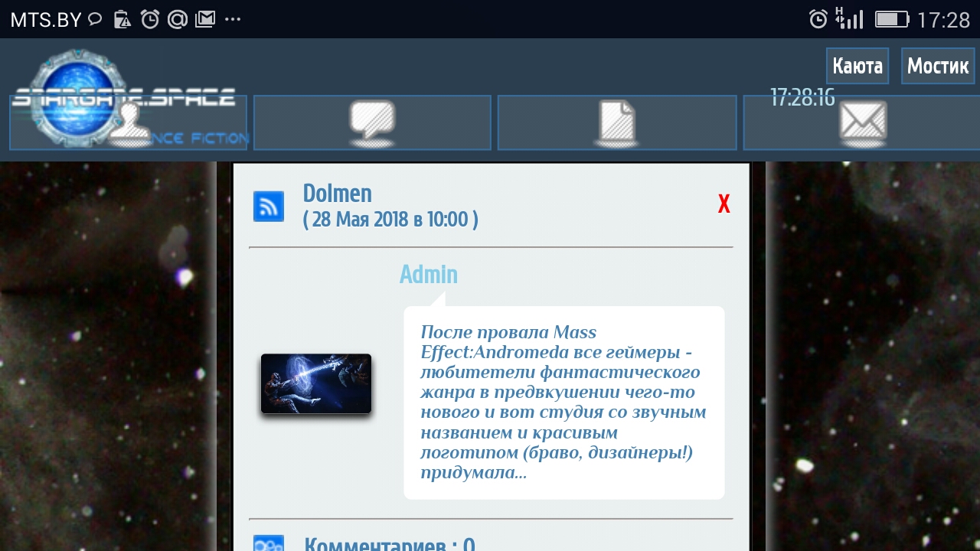Tap the Mass Effect post thumbnail image
The width and height of the screenshot is (980, 551).
[316, 383]
